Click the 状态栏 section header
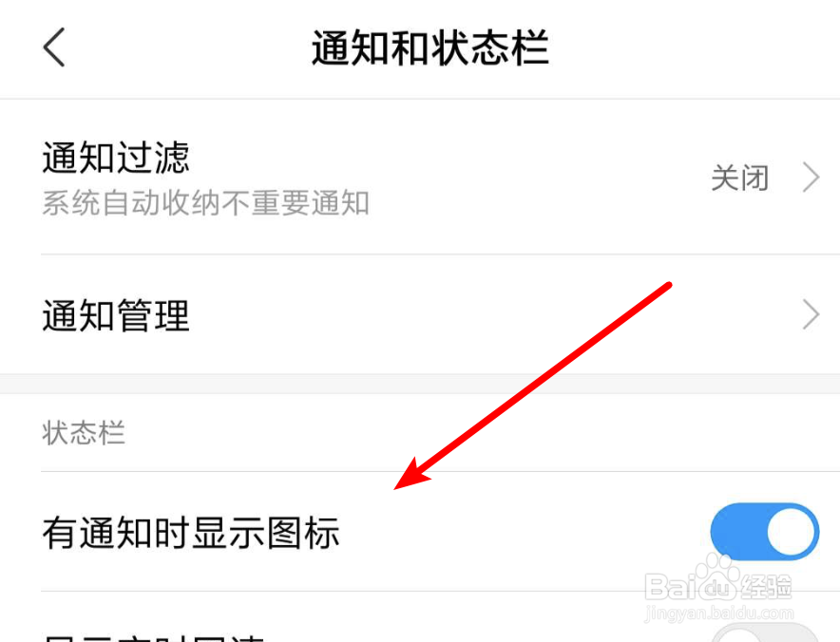Image resolution: width=840 pixels, height=642 pixels. (x=84, y=433)
